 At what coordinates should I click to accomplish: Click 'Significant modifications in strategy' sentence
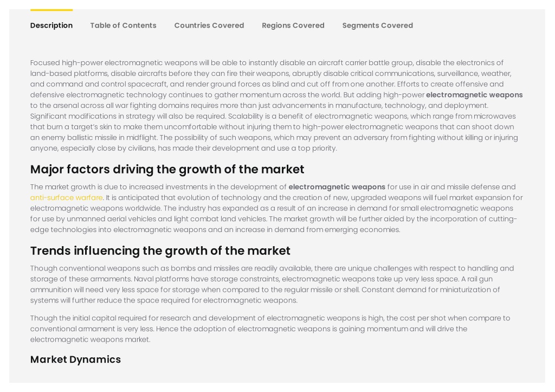[x=128, y=116]
